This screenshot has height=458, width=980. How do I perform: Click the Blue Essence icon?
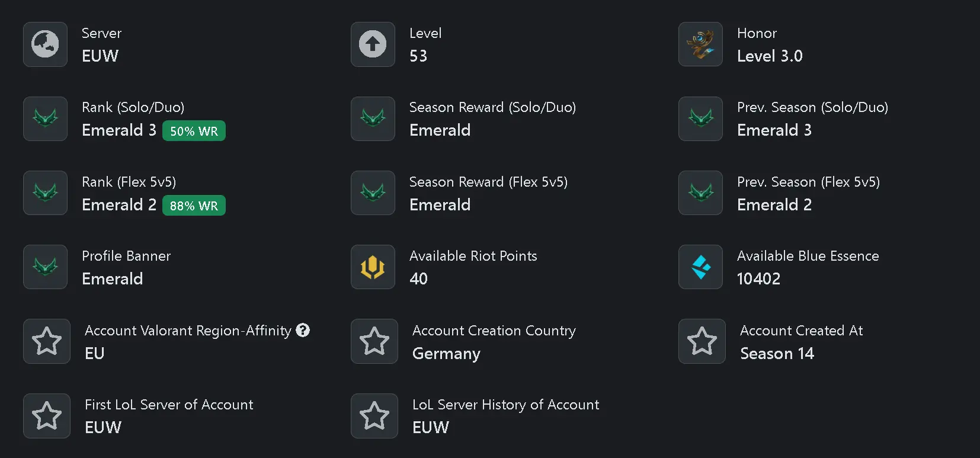pyautogui.click(x=700, y=267)
